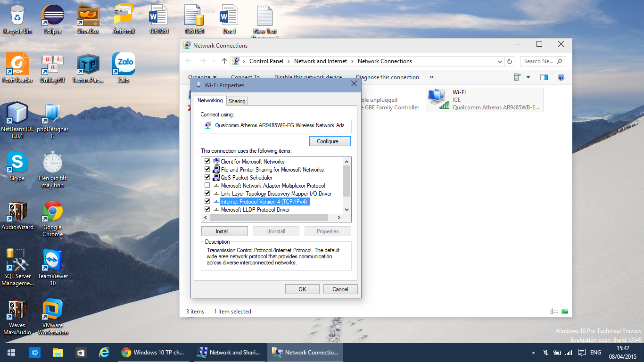The height and width of the screenshot is (362, 644).
Task: Open the Hẹn giờ tắt máy tính shortcut
Action: coord(53,170)
